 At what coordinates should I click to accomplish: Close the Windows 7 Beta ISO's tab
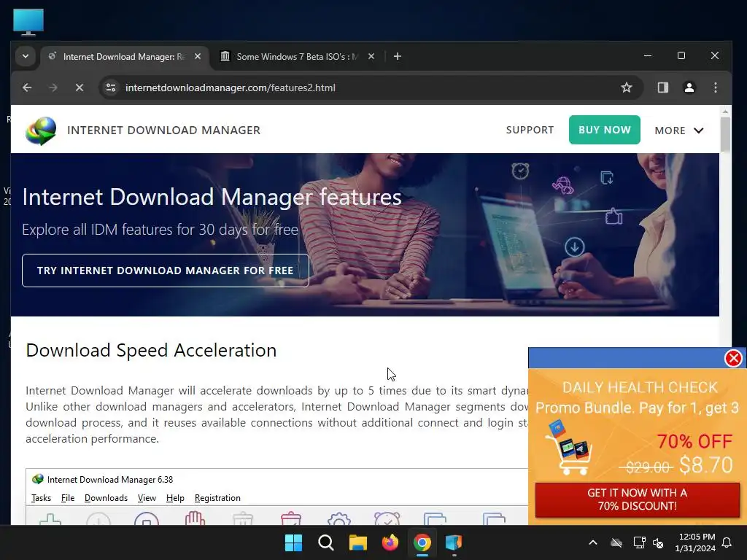tap(371, 56)
